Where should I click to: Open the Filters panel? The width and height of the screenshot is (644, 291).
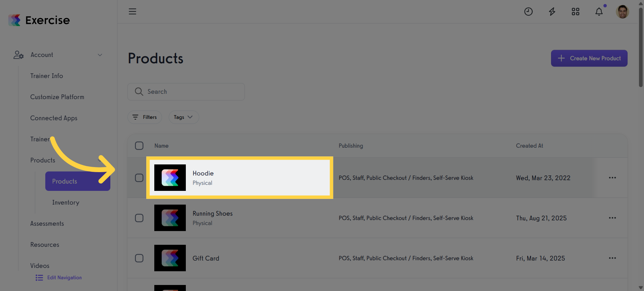point(145,117)
